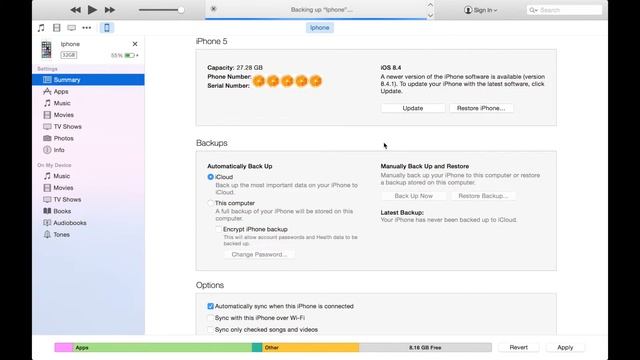The width and height of the screenshot is (640, 360).
Task: Open the TV Shows library icon
Action: click(71, 28)
